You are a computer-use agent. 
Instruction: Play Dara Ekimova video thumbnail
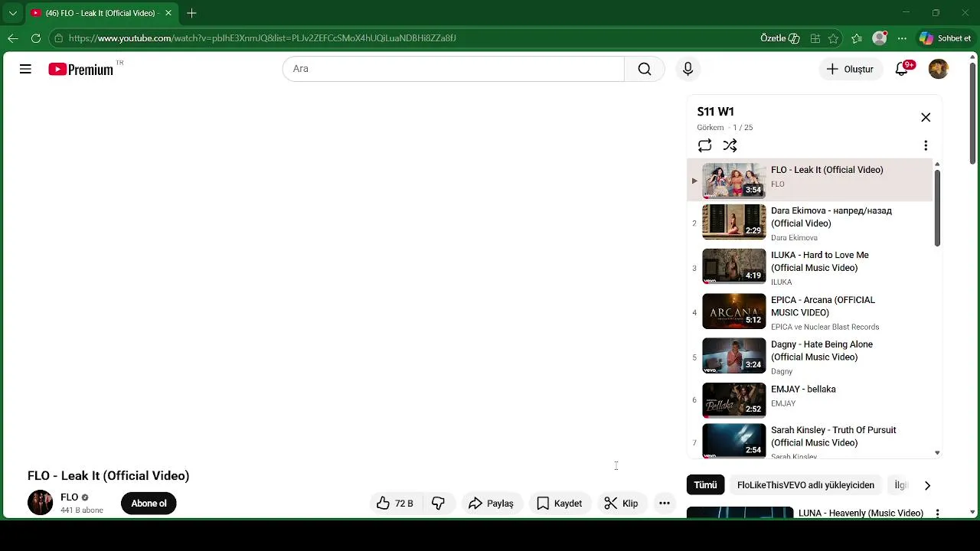(x=733, y=222)
